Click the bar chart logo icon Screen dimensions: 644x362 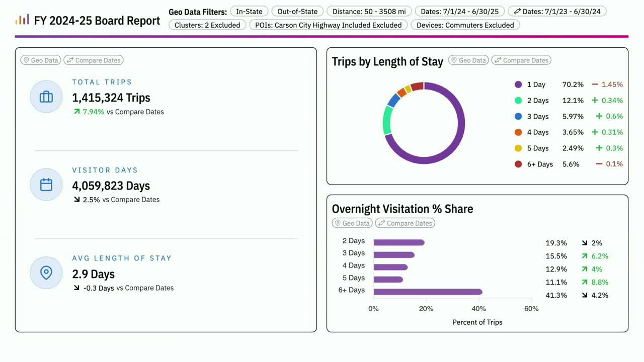22,20
